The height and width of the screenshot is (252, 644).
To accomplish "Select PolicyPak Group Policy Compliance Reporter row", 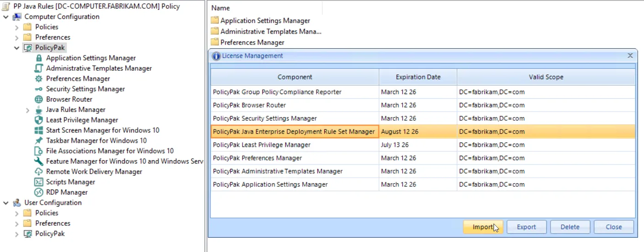I will 423,92.
